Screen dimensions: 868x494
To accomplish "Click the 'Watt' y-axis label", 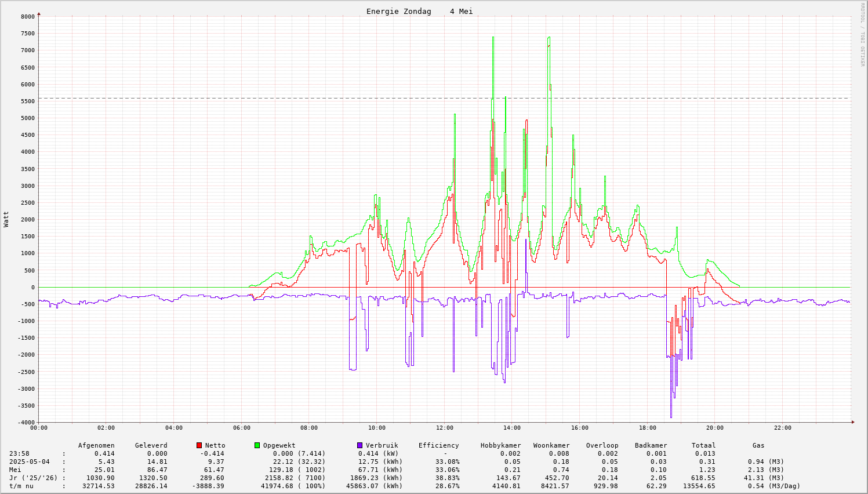I will 6,219.
